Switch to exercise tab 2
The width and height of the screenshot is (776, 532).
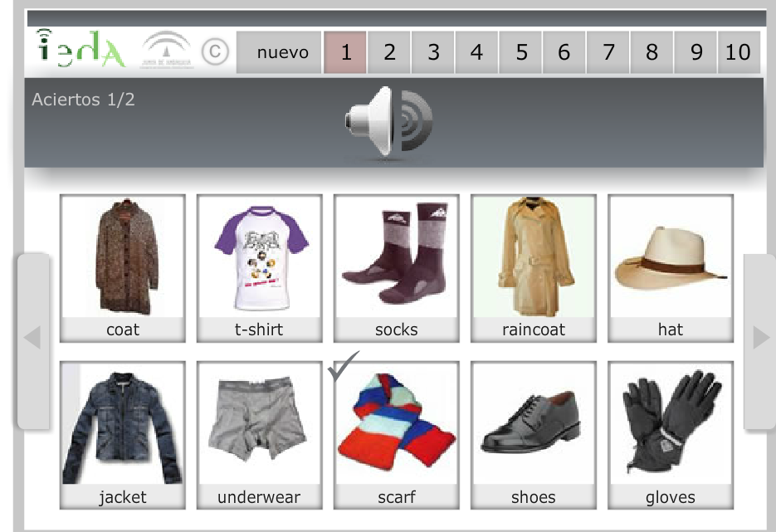[x=389, y=52]
